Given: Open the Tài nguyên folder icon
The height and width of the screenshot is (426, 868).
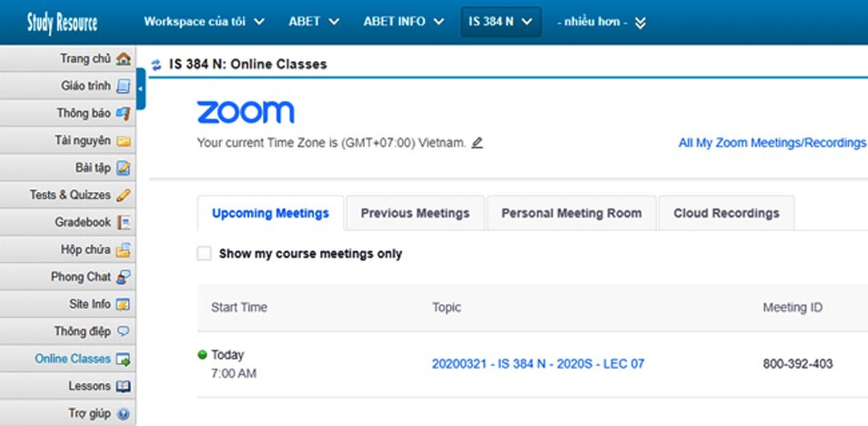Looking at the screenshot, I should [124, 141].
